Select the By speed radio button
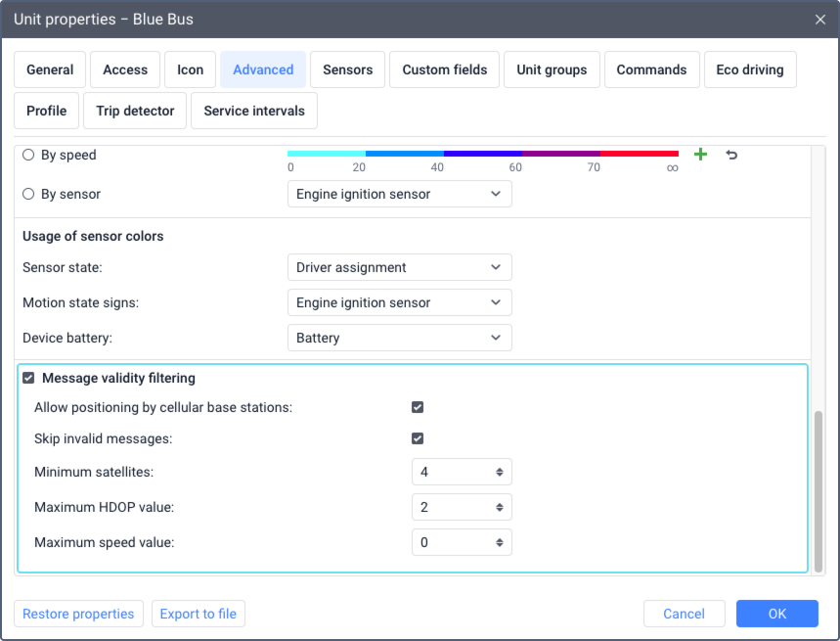This screenshot has width=840, height=641. pos(28,155)
